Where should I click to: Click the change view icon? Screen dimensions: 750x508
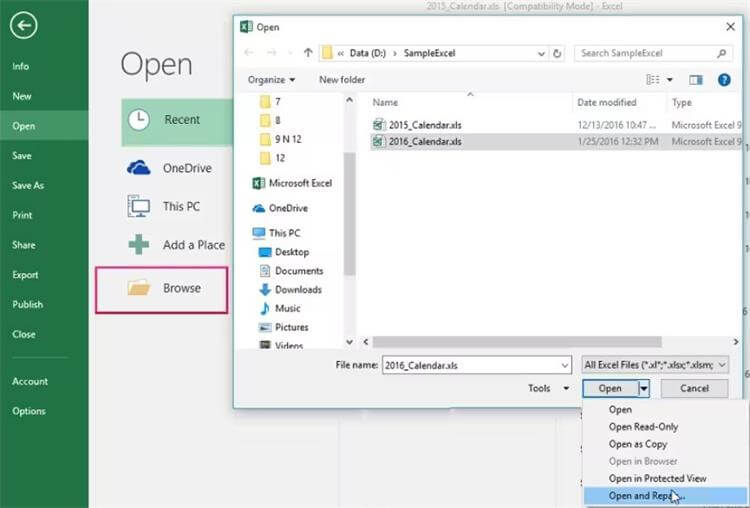pyautogui.click(x=653, y=80)
